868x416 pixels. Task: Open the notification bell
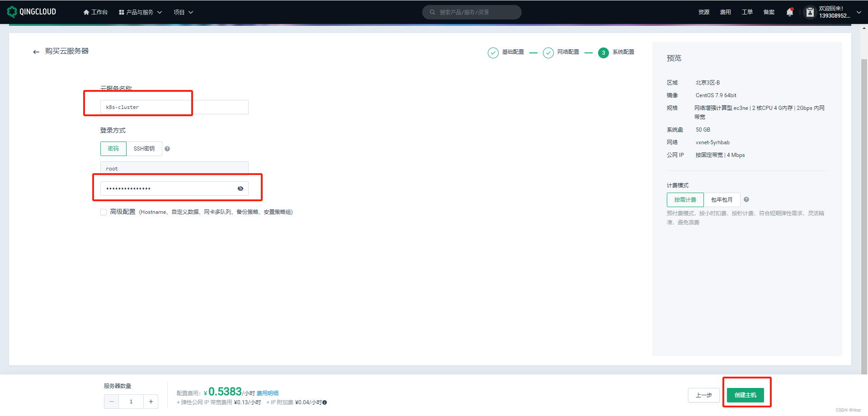(x=790, y=12)
